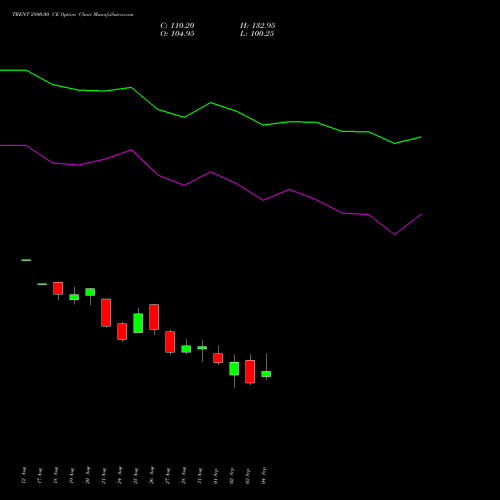This screenshot has width=500, height=500.
Task: Click the open value O: 104.95
Action: [x=177, y=34]
